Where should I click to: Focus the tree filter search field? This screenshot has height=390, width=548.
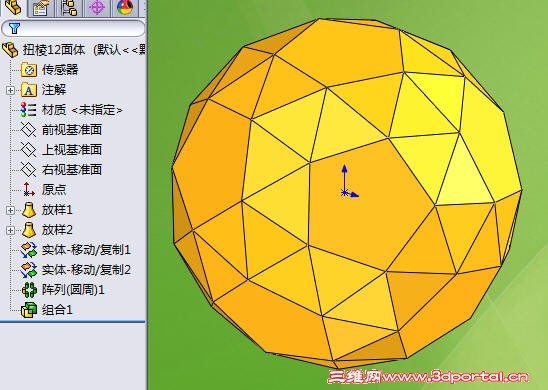tap(73, 28)
